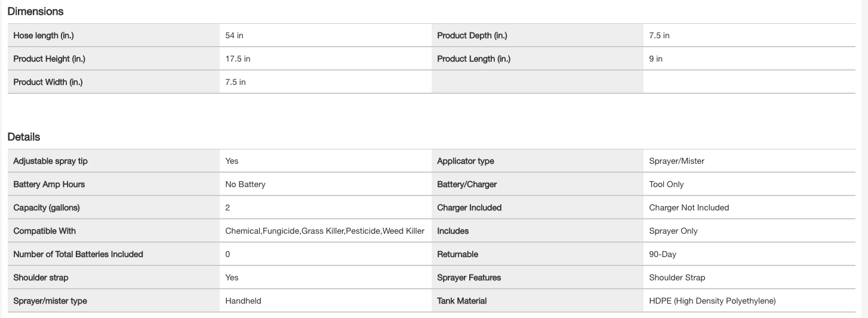This screenshot has width=868, height=318.
Task: Select the Product Depth (in.) label
Action: click(472, 35)
